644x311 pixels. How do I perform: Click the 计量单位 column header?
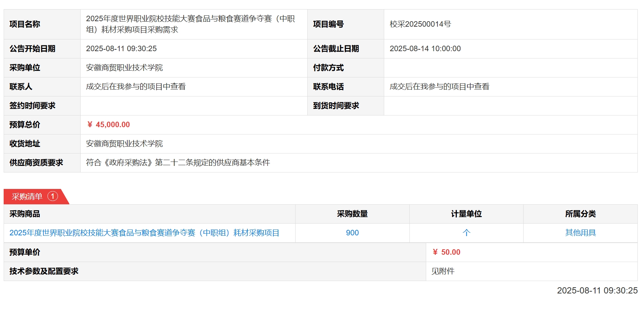466,214
